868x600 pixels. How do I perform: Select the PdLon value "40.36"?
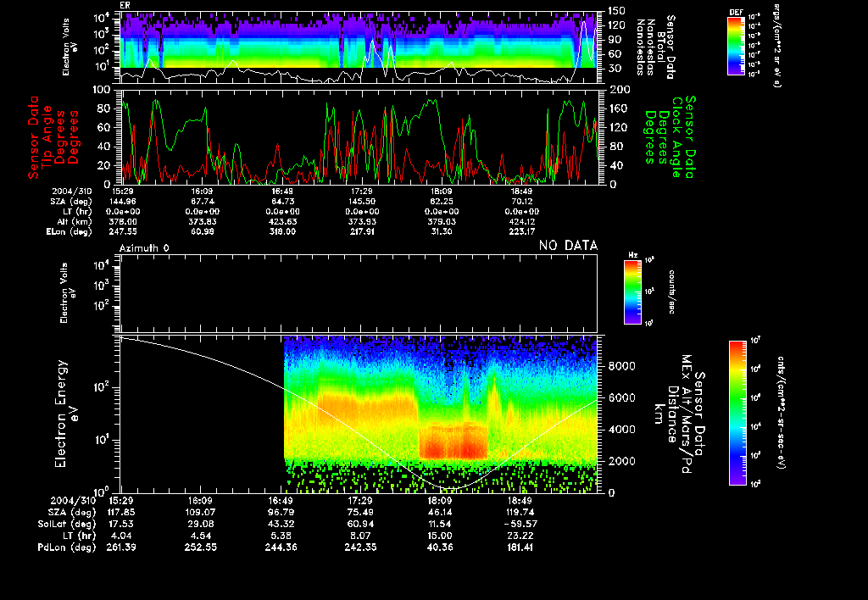pos(441,547)
